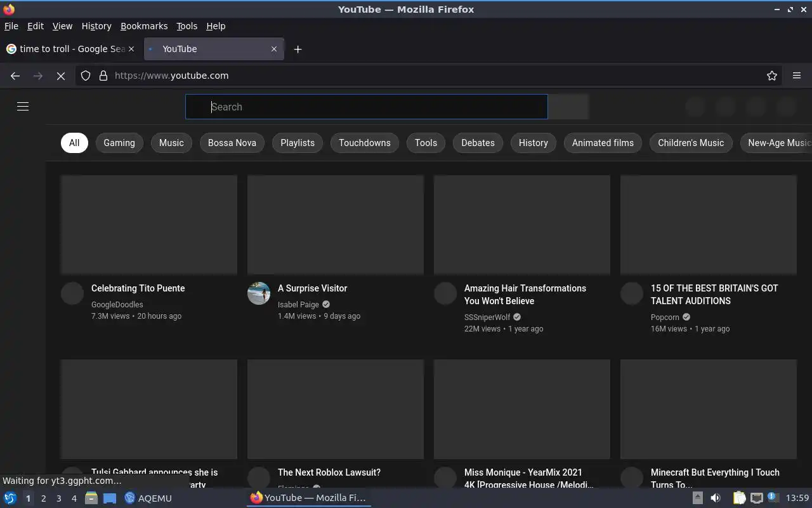The width and height of the screenshot is (812, 508).
Task: Open 'Celebrating Tito Puente' video title
Action: [138, 288]
